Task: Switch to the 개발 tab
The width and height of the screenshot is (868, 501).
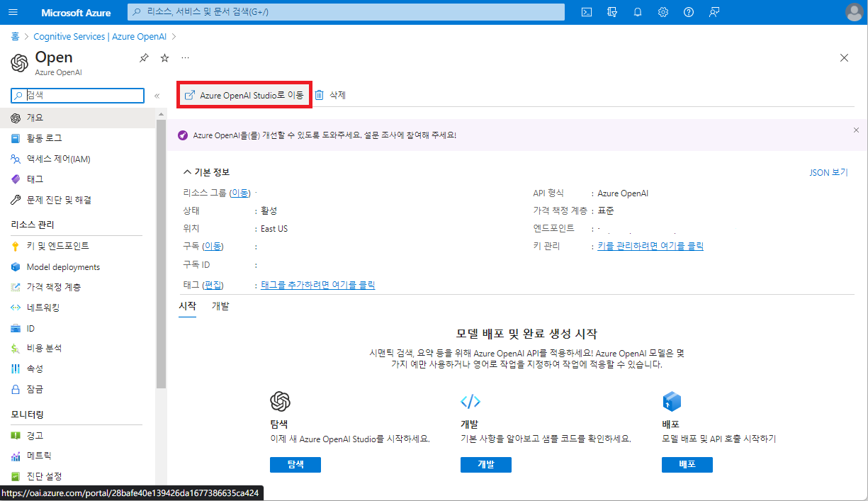Action: pos(220,306)
